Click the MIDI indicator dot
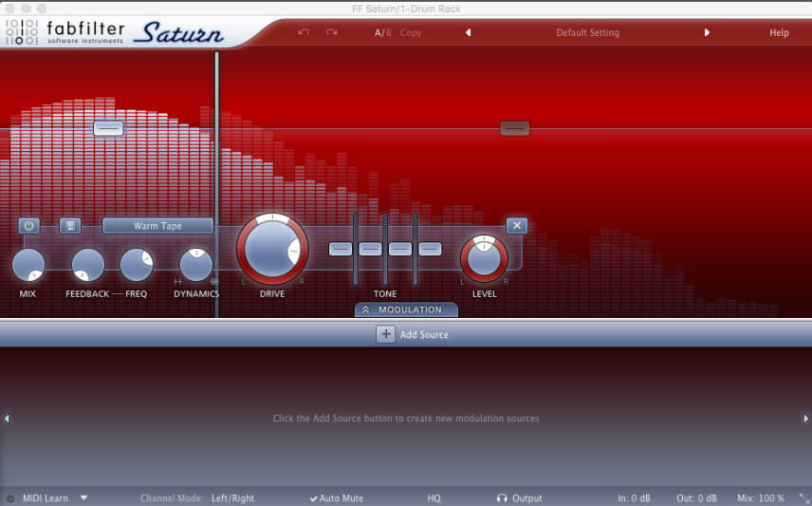This screenshot has height=506, width=812. (9, 498)
